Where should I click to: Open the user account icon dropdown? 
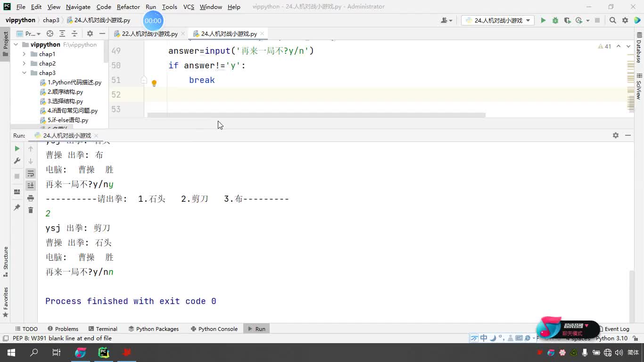tap(446, 20)
